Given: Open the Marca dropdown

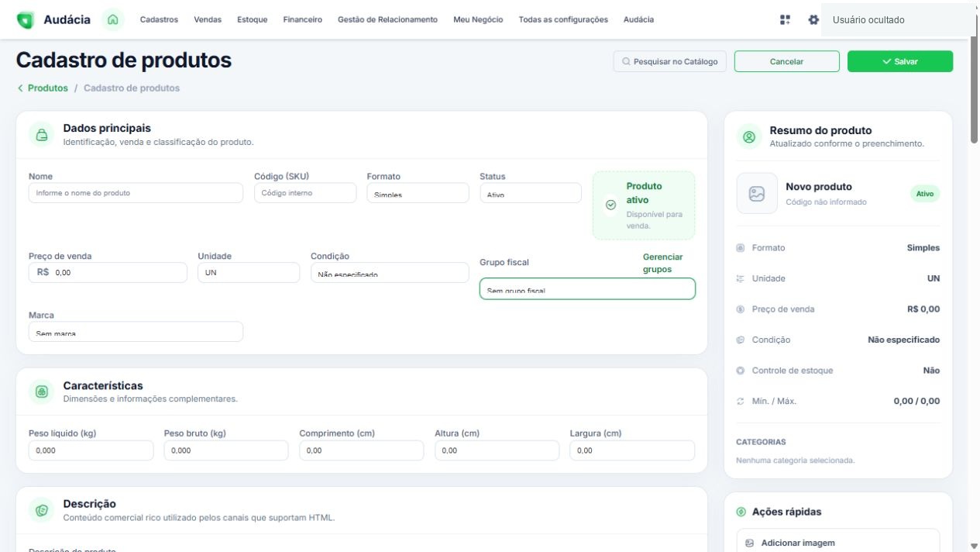Looking at the screenshot, I should click(136, 332).
